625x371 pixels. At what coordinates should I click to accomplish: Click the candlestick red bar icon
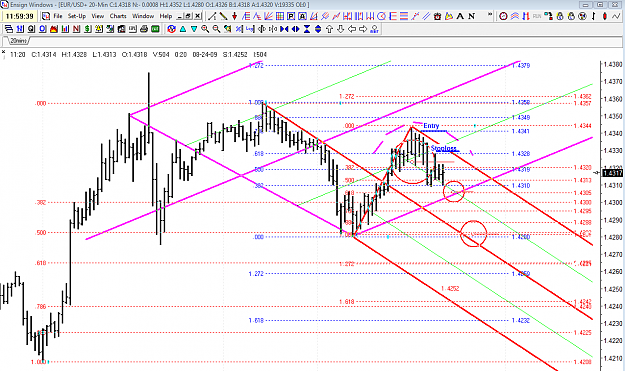[x=605, y=16]
